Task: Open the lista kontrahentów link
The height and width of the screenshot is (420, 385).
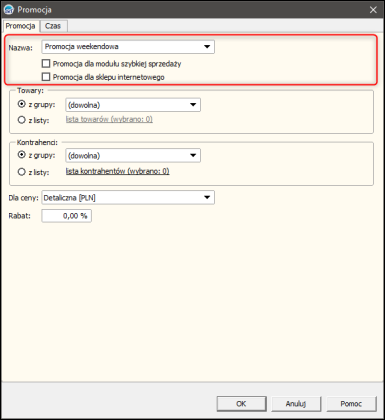Action: pyautogui.click(x=117, y=171)
